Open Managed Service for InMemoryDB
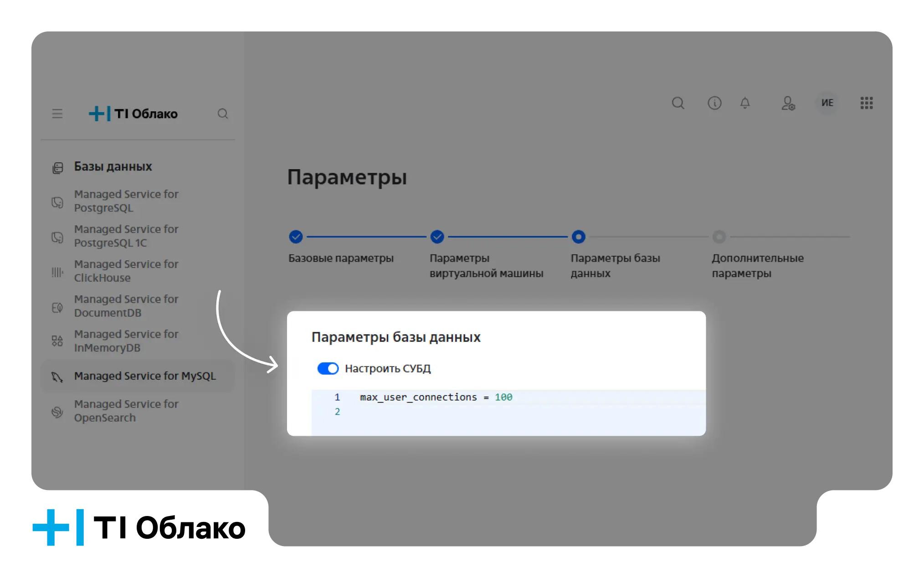Viewport: 924px width, 578px height. point(126,341)
